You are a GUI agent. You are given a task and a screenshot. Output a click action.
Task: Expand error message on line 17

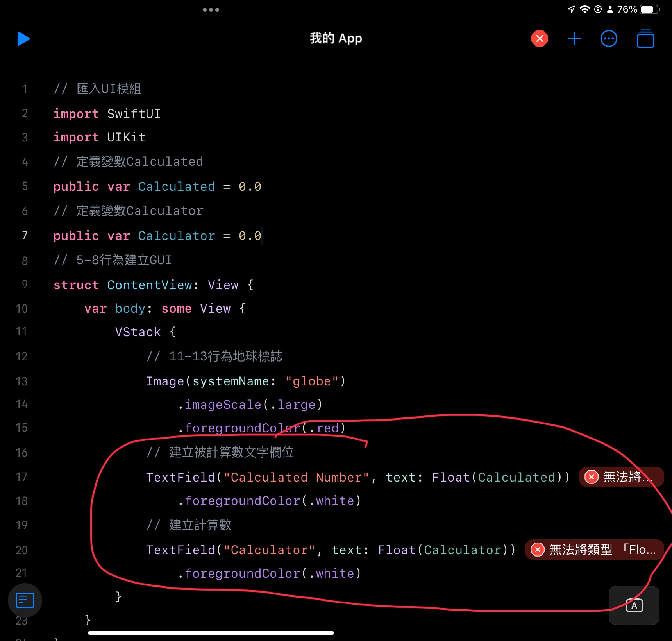click(621, 477)
